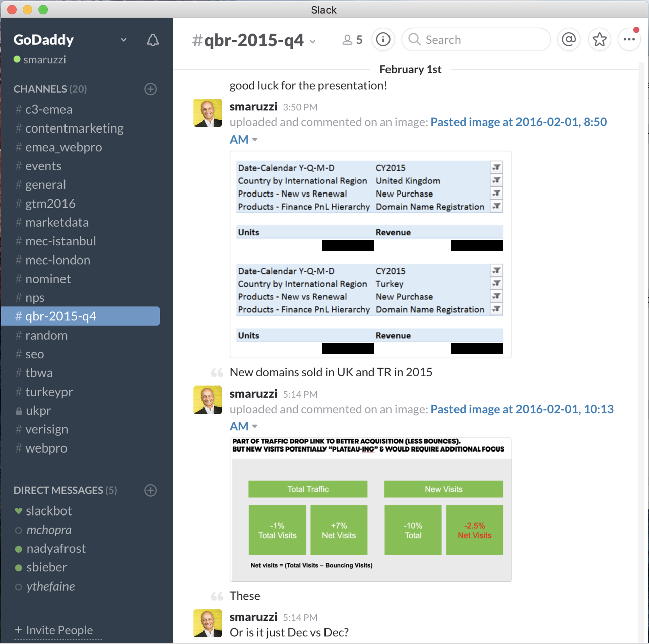Collapse the 10:13 AM pasted image

pyautogui.click(x=255, y=427)
